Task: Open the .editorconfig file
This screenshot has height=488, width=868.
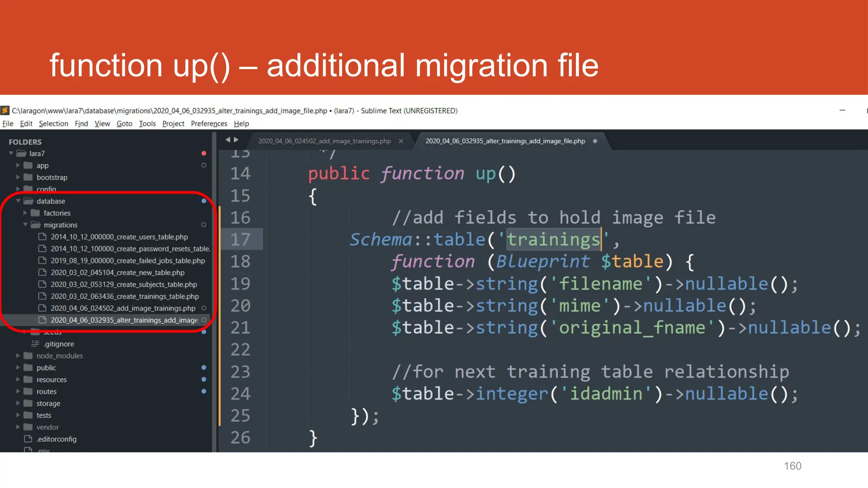Action: coord(56,439)
